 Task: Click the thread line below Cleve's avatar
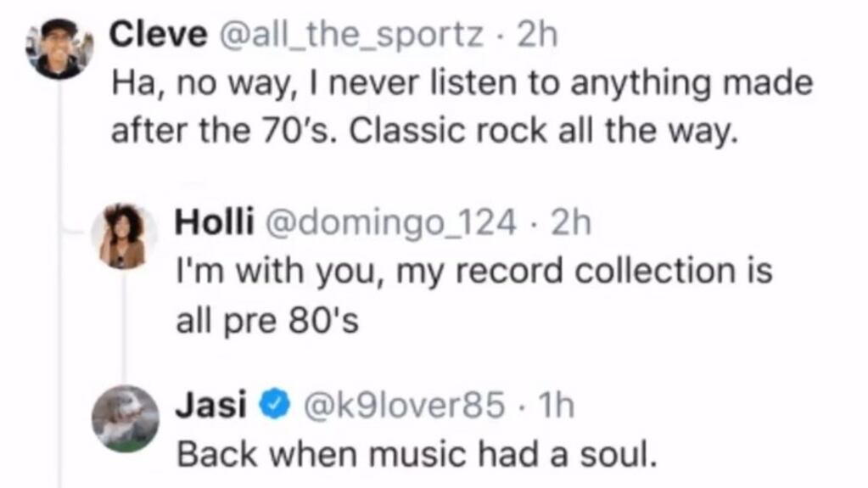click(59, 283)
